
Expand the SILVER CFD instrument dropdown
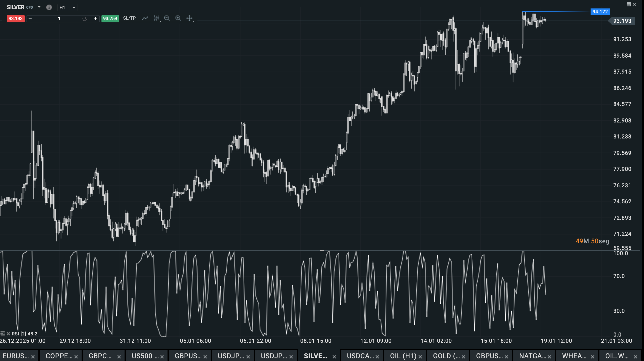[39, 7]
